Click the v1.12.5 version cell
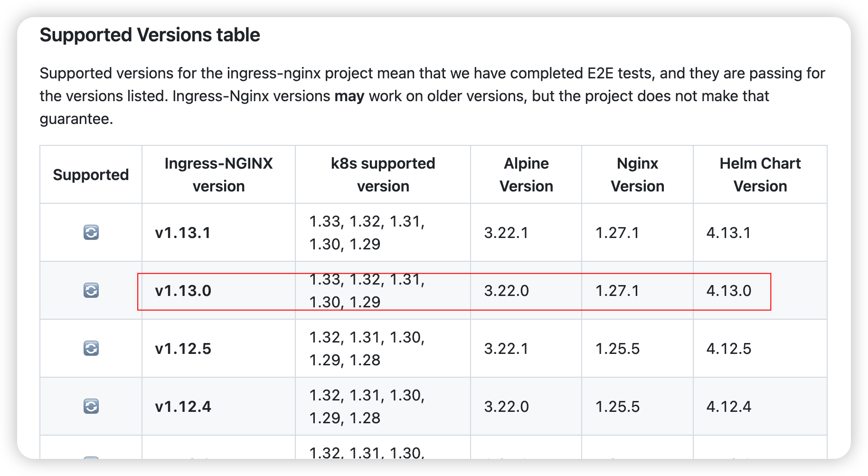 (x=183, y=349)
